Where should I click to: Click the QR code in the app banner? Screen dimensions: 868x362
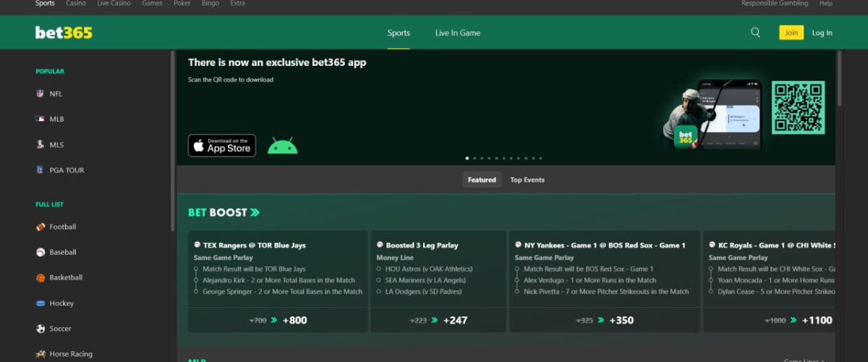798,107
